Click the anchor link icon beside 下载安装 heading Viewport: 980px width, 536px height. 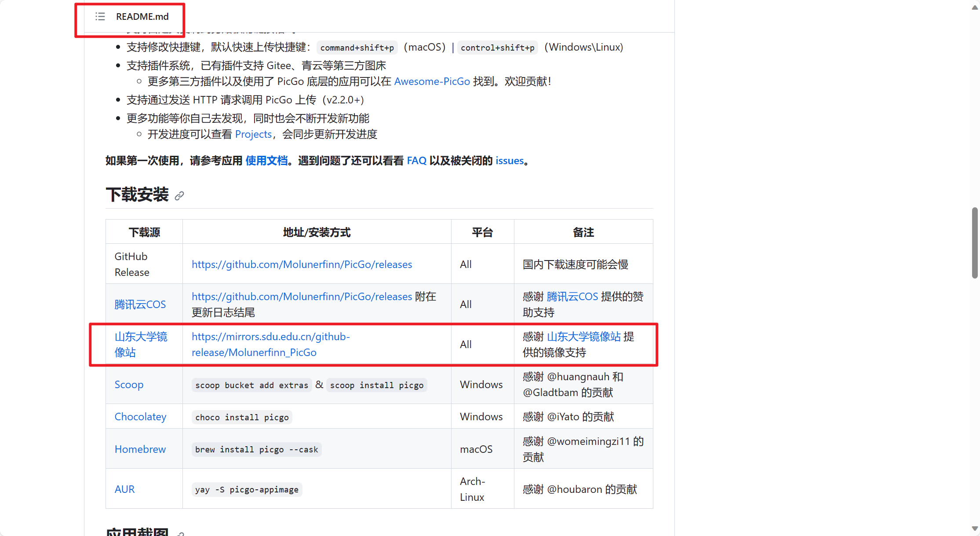[x=179, y=196]
